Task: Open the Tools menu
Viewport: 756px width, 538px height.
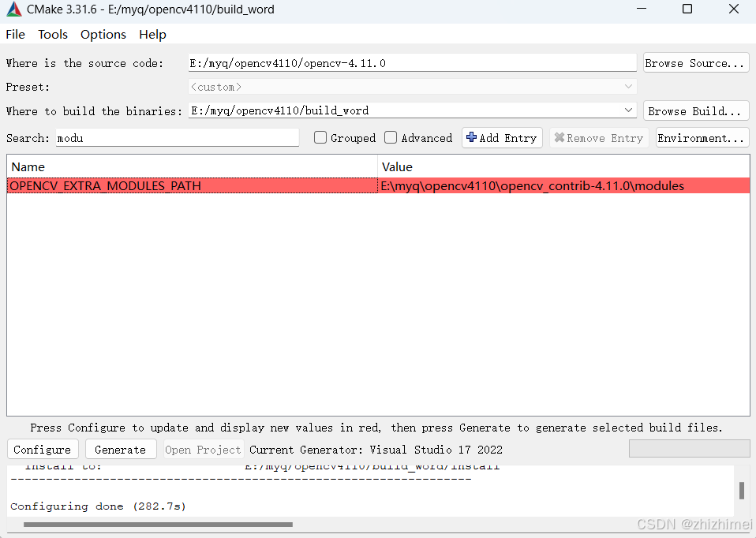Action: tap(53, 35)
